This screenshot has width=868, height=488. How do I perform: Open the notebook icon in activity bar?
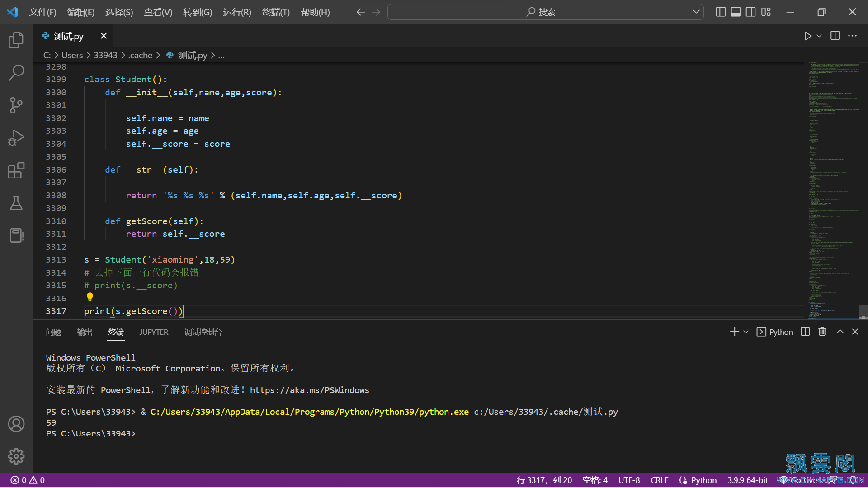pos(16,235)
